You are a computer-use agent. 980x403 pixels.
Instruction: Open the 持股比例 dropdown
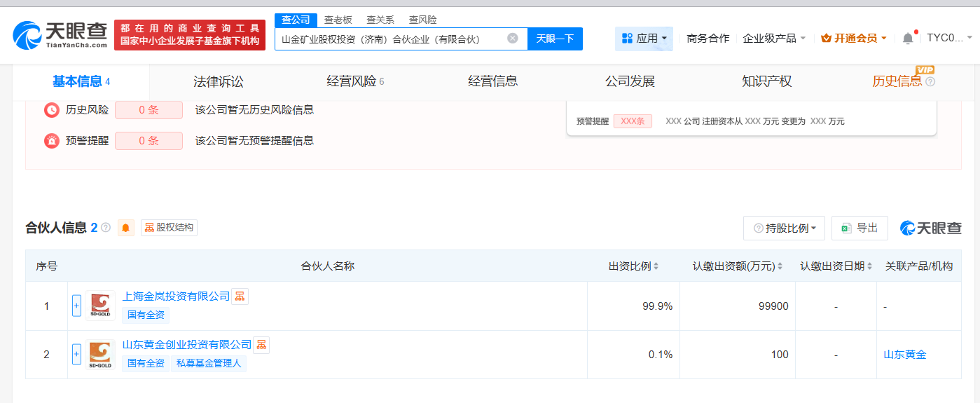(784, 228)
